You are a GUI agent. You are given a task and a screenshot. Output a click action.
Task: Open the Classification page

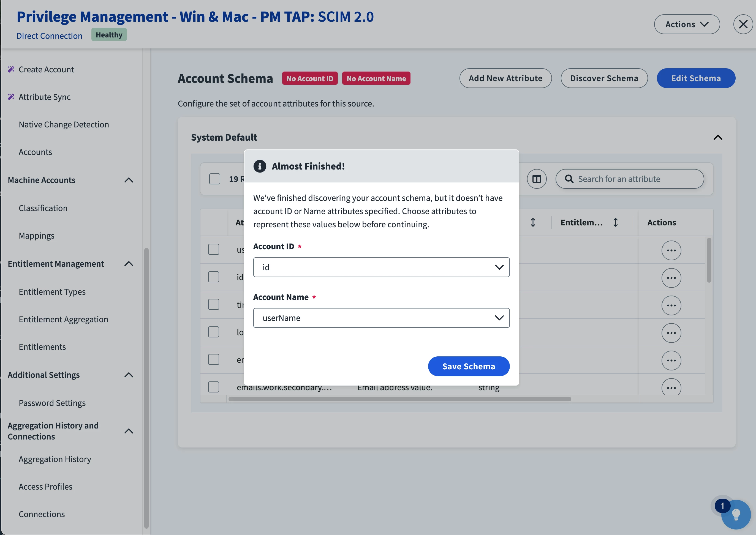[43, 208]
